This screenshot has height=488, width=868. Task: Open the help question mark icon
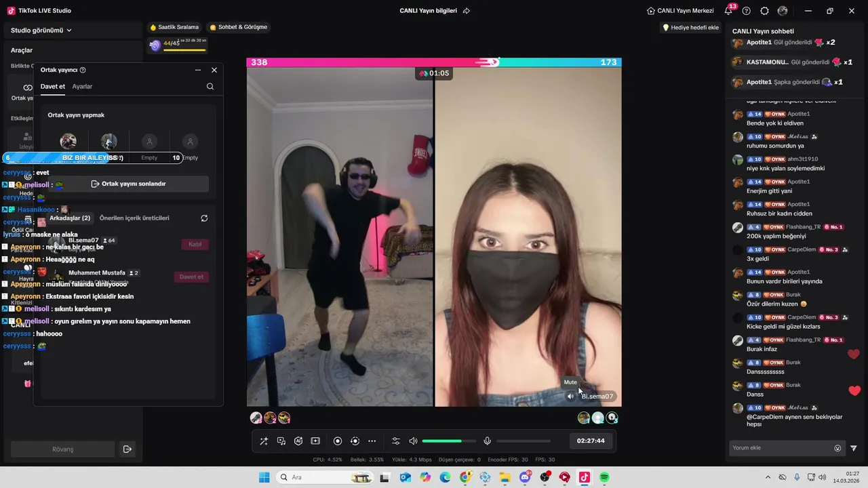747,11
